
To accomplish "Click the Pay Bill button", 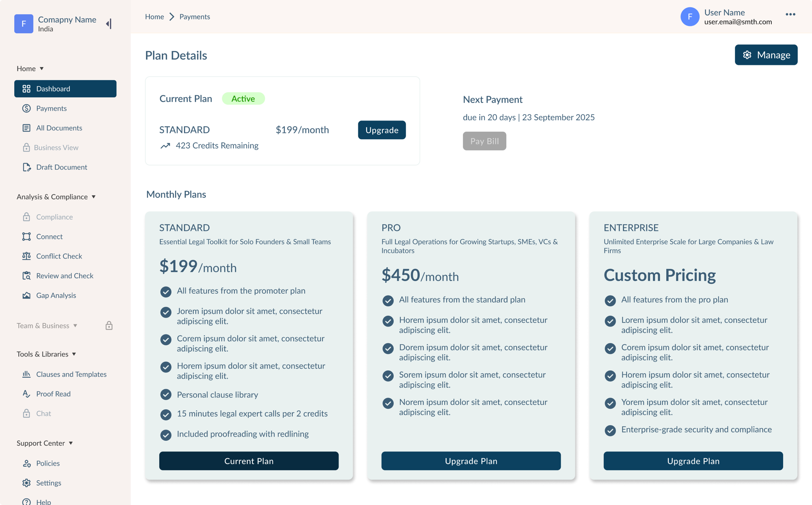I will coord(484,141).
